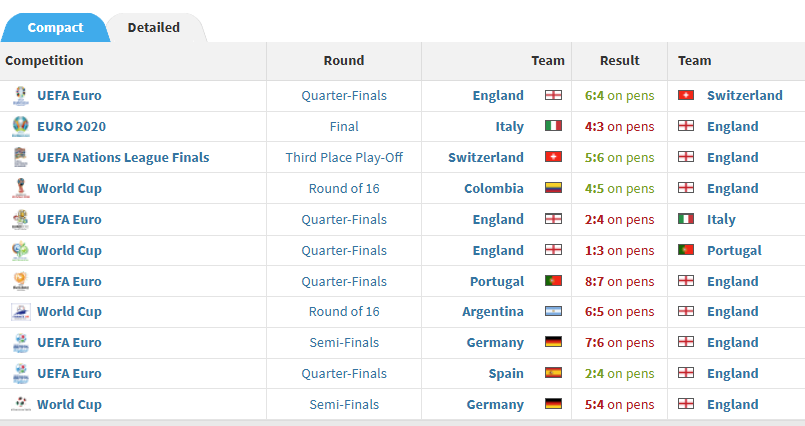Click World Cup trophy icon in Colombia row
The image size is (805, 426).
(21, 188)
